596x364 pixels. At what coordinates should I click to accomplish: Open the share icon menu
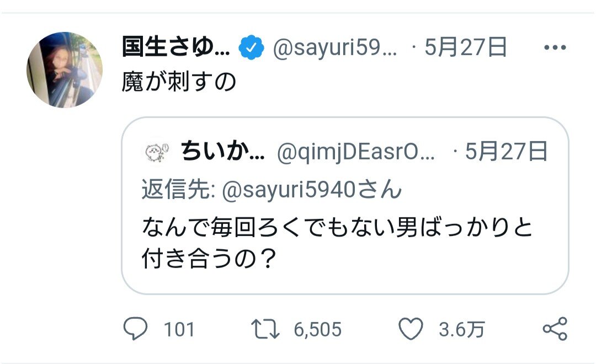click(555, 329)
